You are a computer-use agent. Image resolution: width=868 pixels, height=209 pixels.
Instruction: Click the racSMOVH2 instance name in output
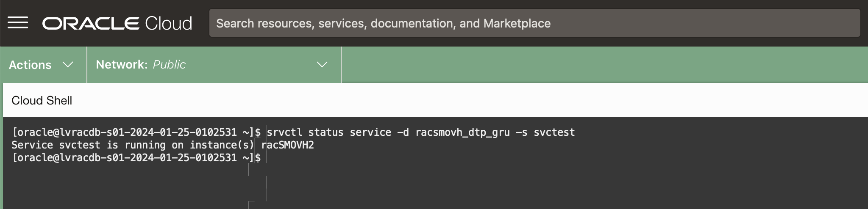tap(287, 145)
